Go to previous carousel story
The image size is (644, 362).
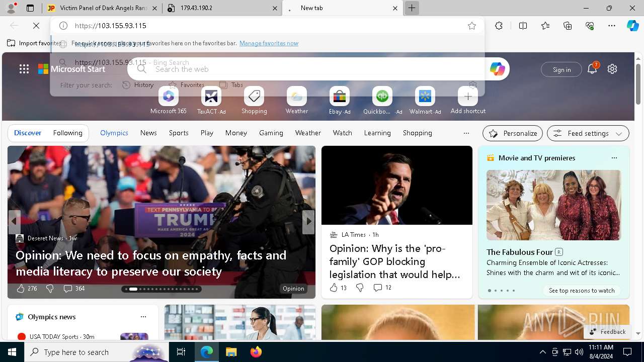[x=14, y=221]
